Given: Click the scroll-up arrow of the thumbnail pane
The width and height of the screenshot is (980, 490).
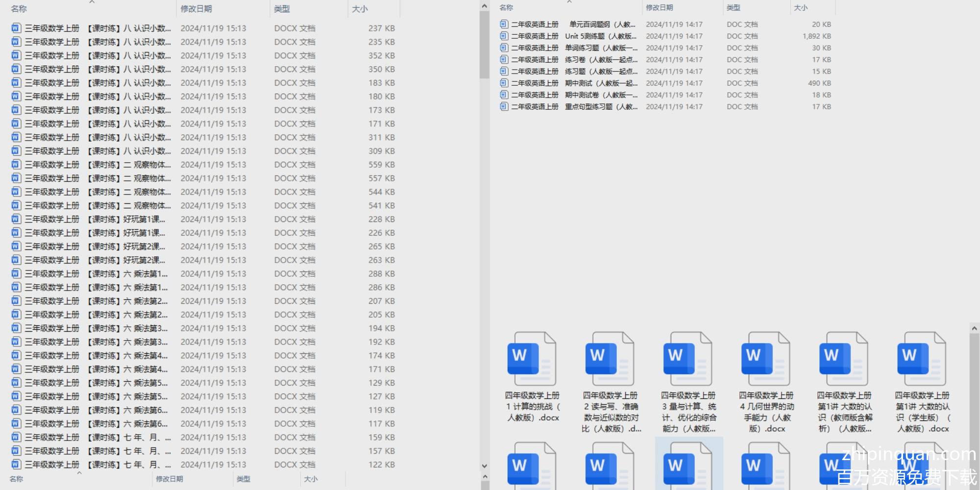Looking at the screenshot, I should click(x=974, y=328).
